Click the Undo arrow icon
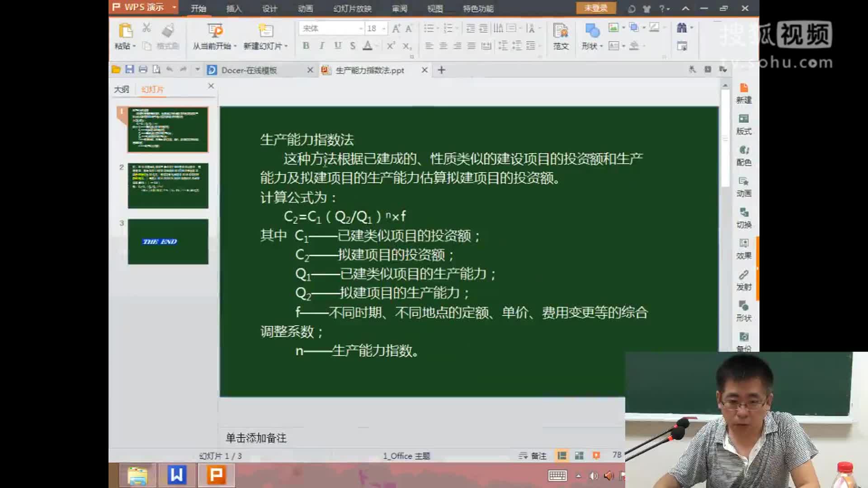The height and width of the screenshot is (488, 868). 170,70
